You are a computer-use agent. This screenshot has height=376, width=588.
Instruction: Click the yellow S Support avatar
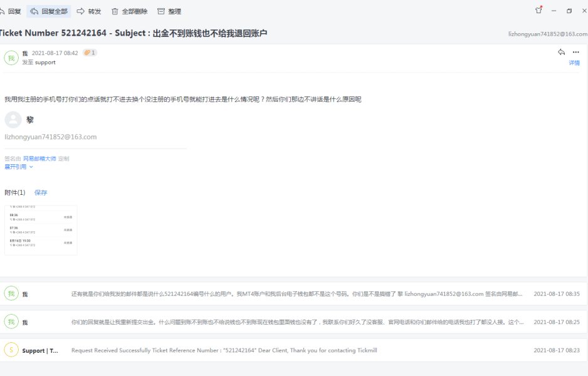11,350
